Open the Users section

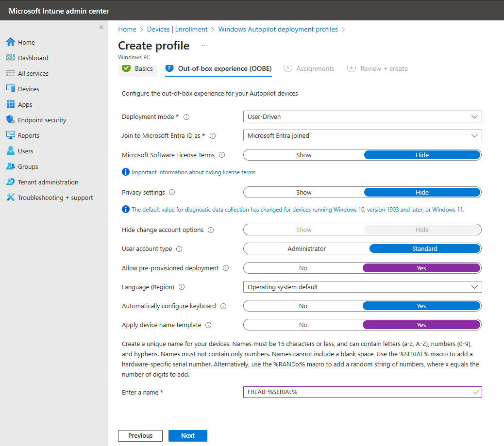click(25, 150)
